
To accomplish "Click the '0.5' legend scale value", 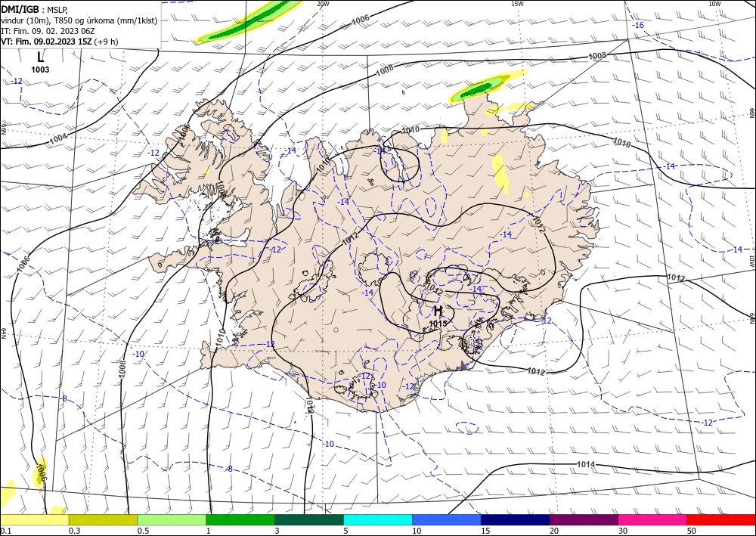I will pyautogui.click(x=143, y=531).
